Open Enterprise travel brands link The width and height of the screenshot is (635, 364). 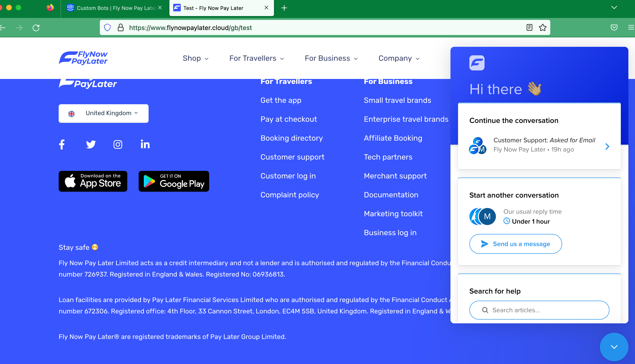pos(406,119)
